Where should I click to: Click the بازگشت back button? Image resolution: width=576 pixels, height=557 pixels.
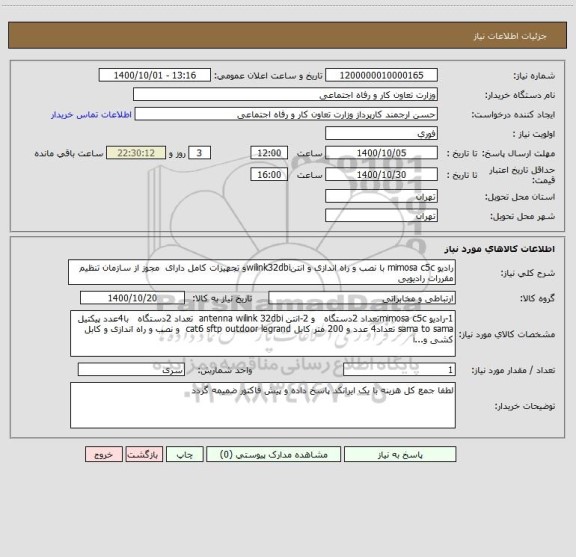pos(144,454)
